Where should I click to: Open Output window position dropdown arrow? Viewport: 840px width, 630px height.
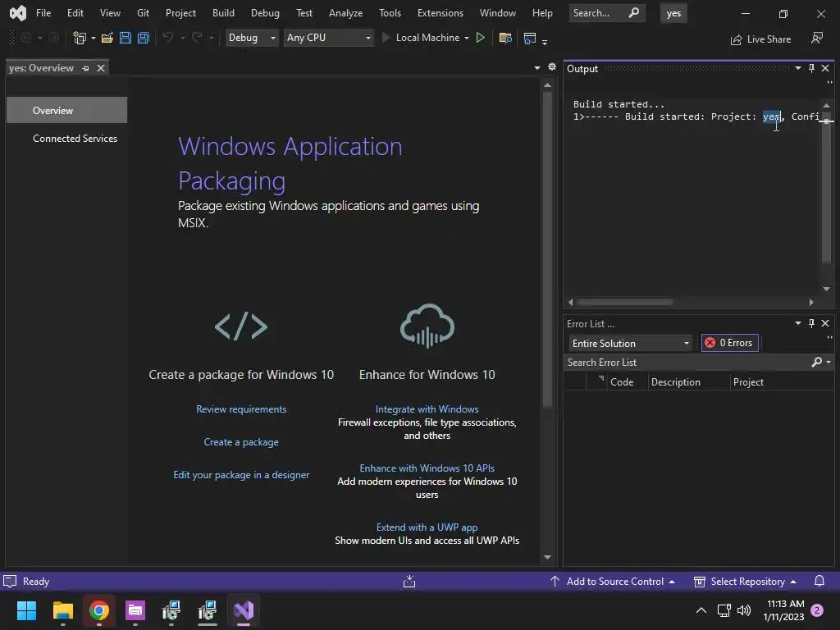(x=797, y=68)
